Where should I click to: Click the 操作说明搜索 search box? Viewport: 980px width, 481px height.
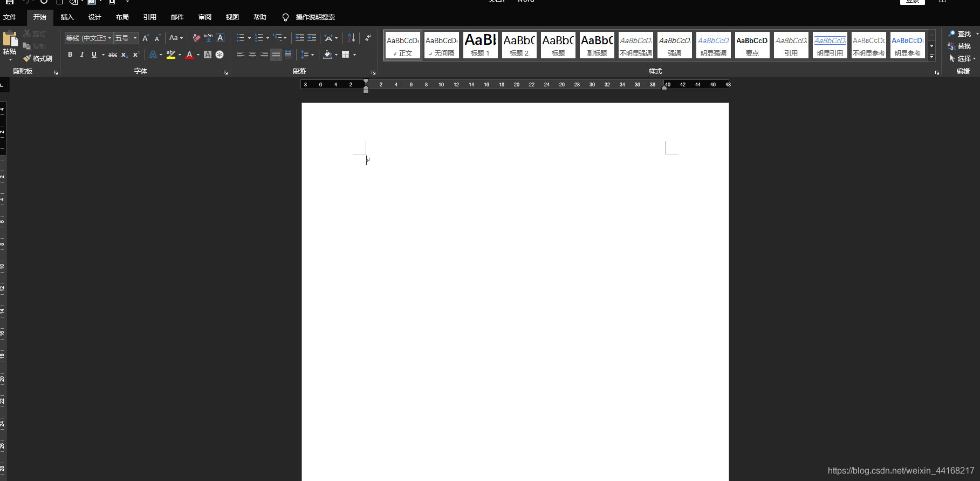coord(316,17)
